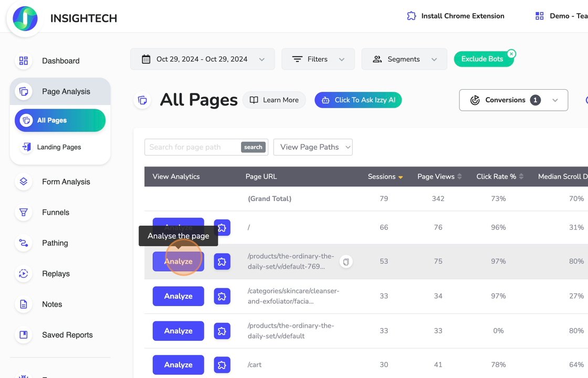Viewport: 588px width, 378px height.
Task: Click the small search button
Action: point(253,148)
